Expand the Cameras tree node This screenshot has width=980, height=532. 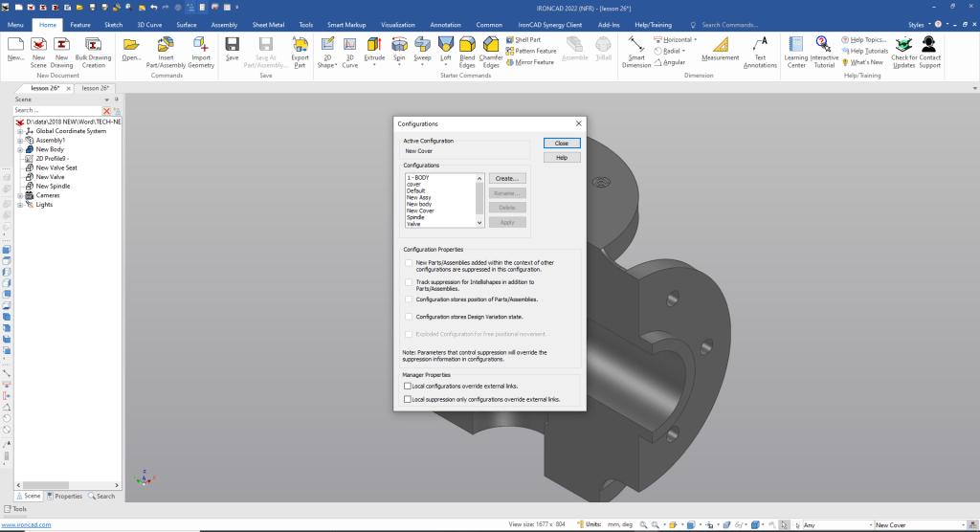pyautogui.click(x=20, y=195)
